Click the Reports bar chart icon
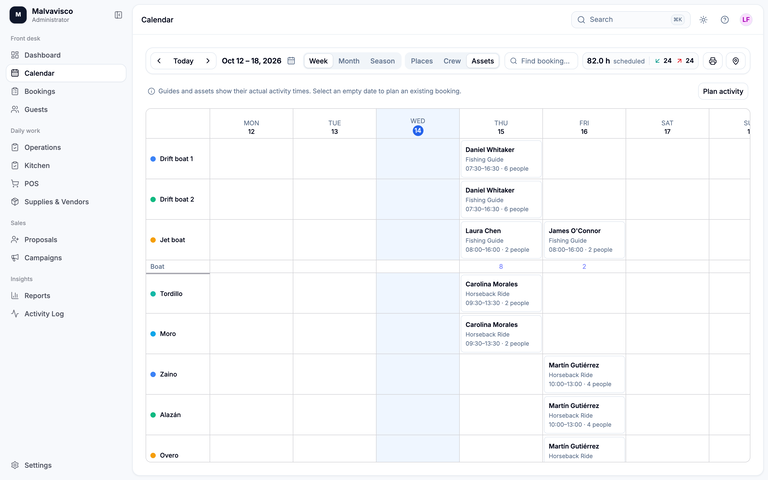Screen dimensions: 768x480 (x=15, y=295)
